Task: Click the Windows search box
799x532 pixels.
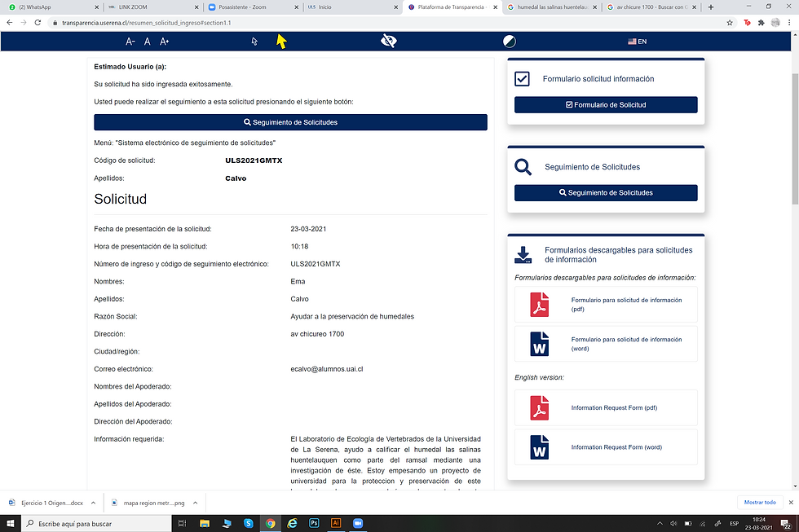Action: (x=96, y=523)
